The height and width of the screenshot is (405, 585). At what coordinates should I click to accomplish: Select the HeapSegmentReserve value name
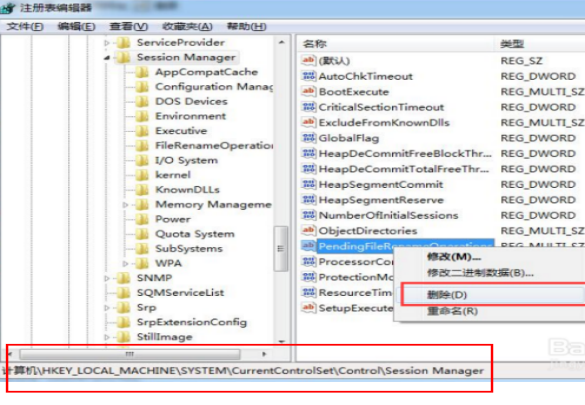coord(381,200)
